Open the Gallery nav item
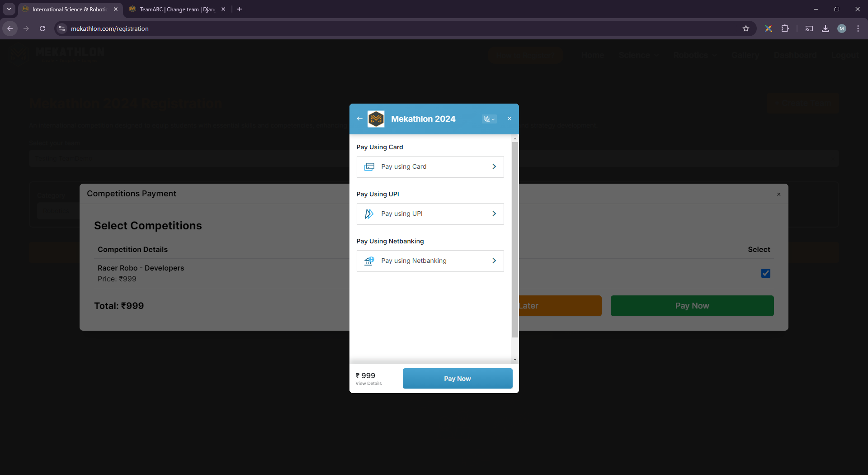 tap(745, 55)
